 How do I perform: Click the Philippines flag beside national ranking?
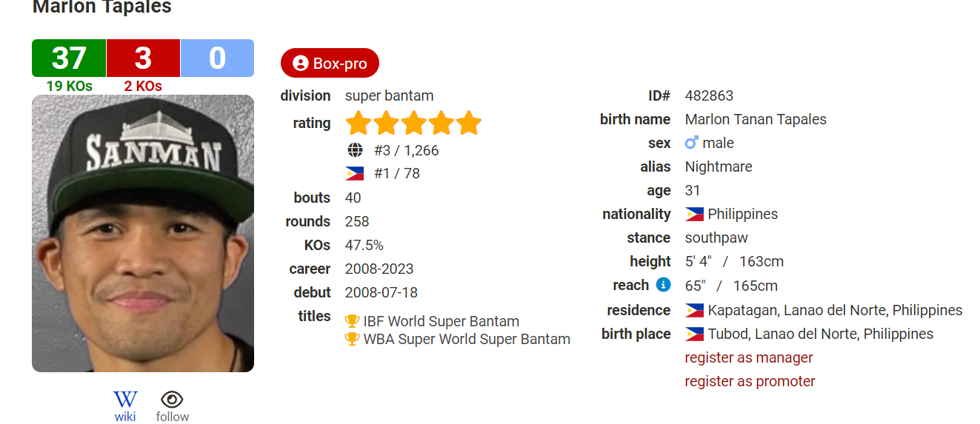click(x=355, y=174)
